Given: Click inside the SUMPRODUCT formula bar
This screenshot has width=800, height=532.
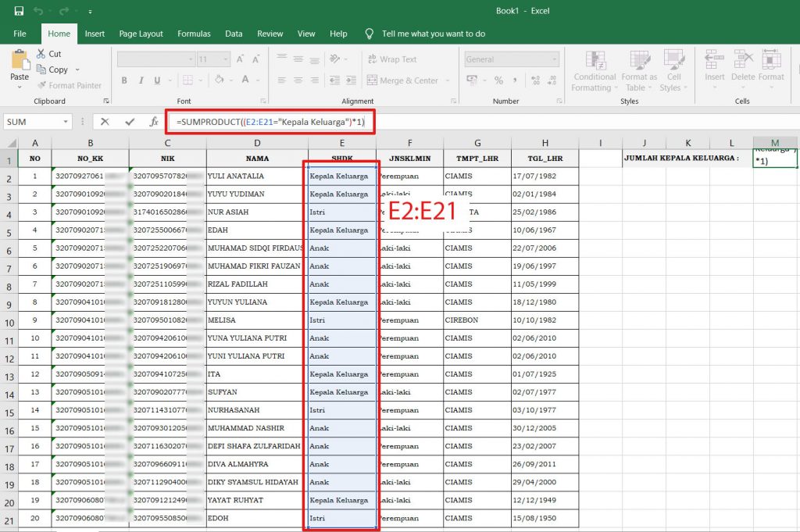Looking at the screenshot, I should tap(270, 122).
